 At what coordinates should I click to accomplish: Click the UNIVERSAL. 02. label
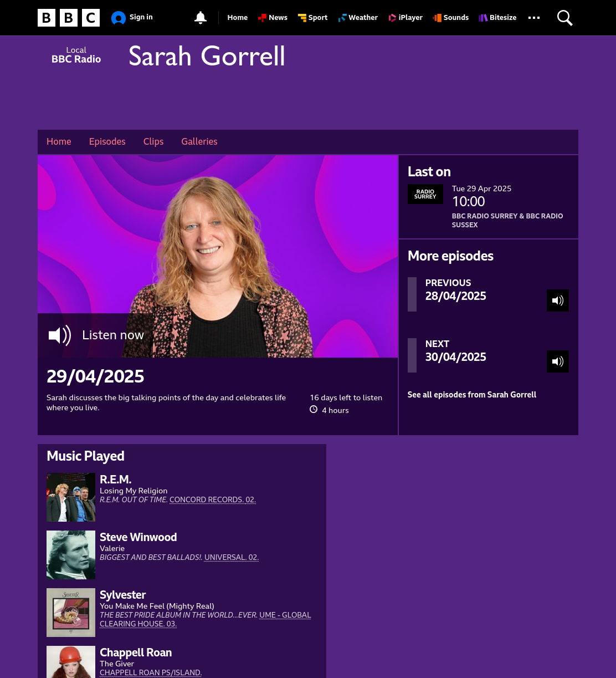pyautogui.click(x=232, y=557)
